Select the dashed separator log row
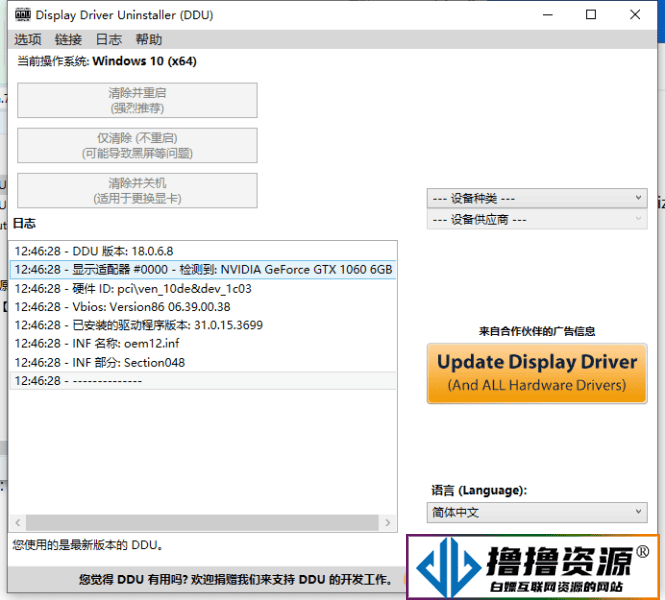The width and height of the screenshot is (665, 600). (203, 381)
